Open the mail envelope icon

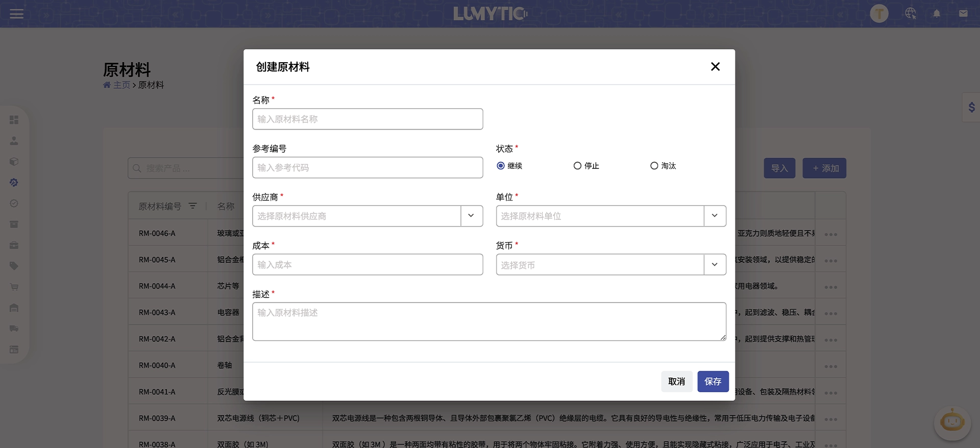(963, 14)
